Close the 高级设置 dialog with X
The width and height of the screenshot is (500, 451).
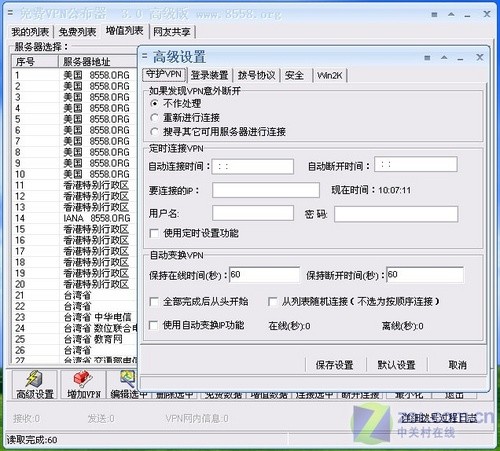(x=480, y=57)
